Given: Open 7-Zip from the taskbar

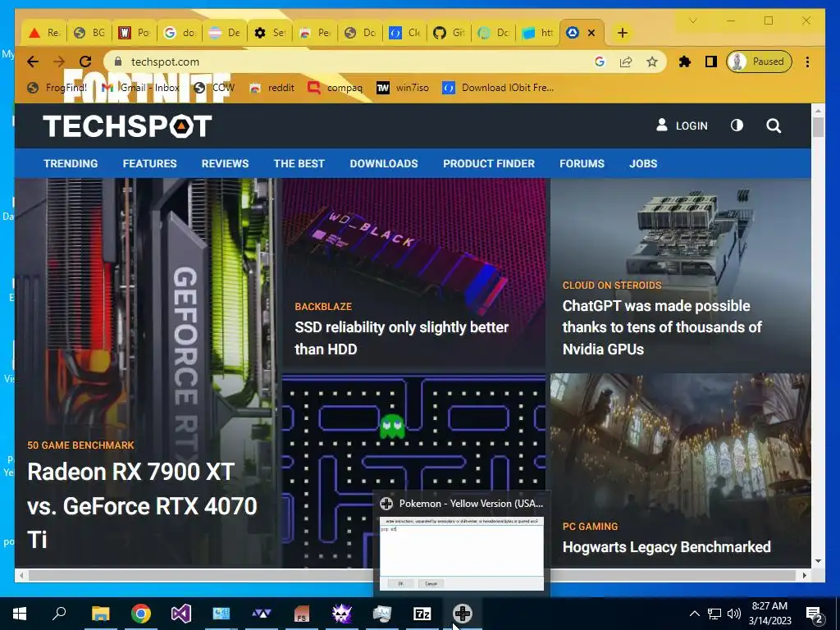Looking at the screenshot, I should coord(422,614).
